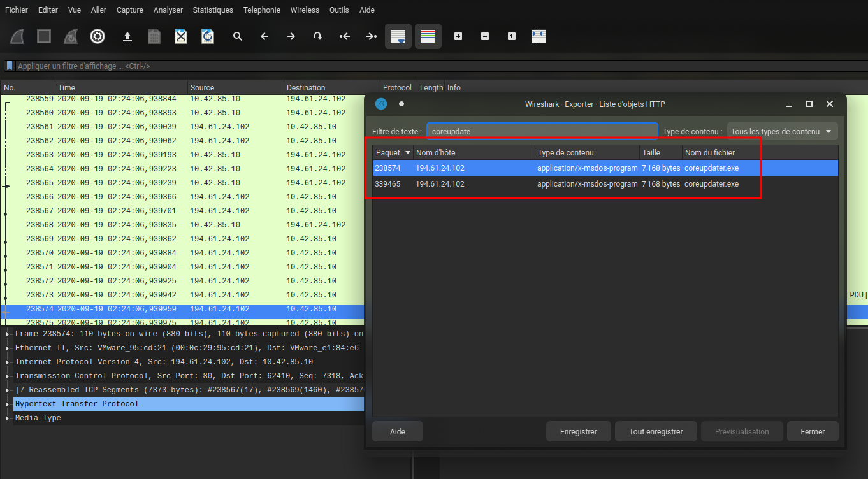Click the Tout enregistrer button
Viewport: 868px width, 479px height.
[x=656, y=431]
